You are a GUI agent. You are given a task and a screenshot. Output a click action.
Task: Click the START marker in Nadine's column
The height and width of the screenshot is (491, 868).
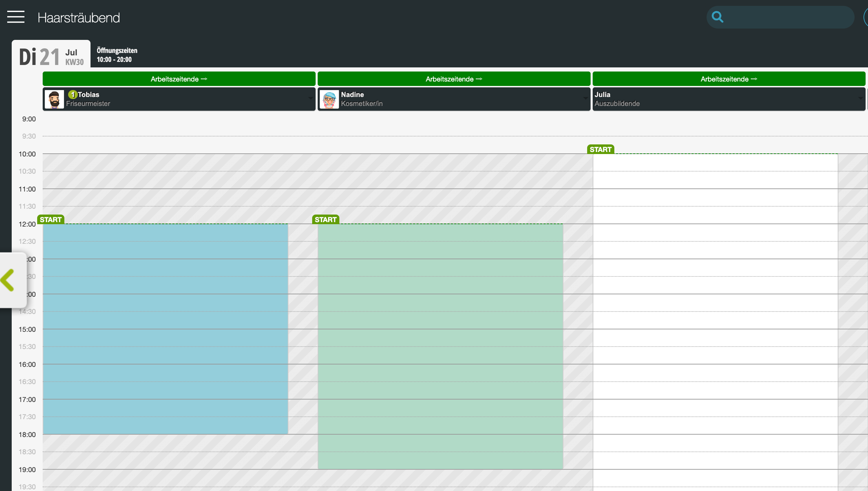pos(326,219)
